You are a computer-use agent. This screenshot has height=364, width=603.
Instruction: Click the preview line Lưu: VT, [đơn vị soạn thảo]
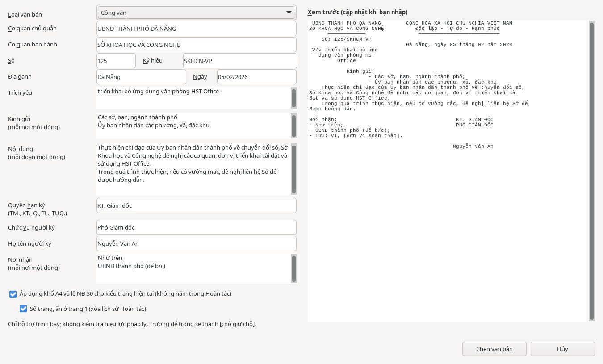click(x=356, y=135)
